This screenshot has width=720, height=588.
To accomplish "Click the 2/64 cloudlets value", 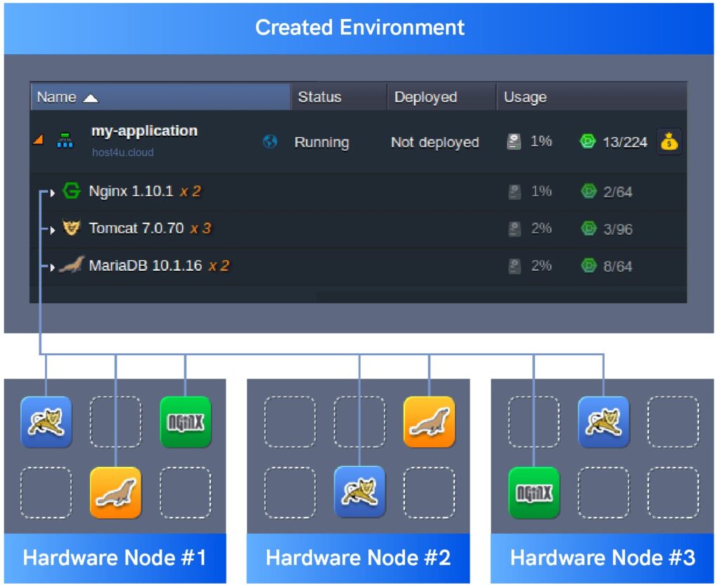I will point(617,192).
